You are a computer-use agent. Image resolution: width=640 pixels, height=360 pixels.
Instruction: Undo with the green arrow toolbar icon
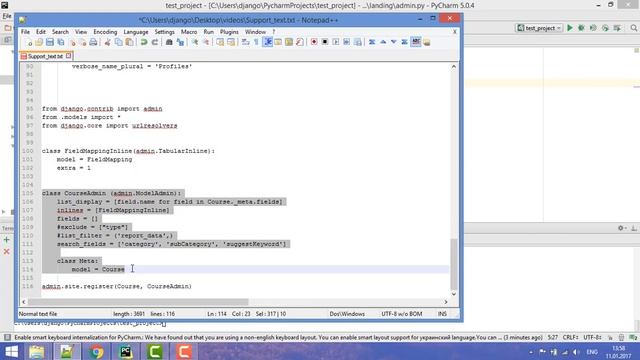[x=144, y=42]
